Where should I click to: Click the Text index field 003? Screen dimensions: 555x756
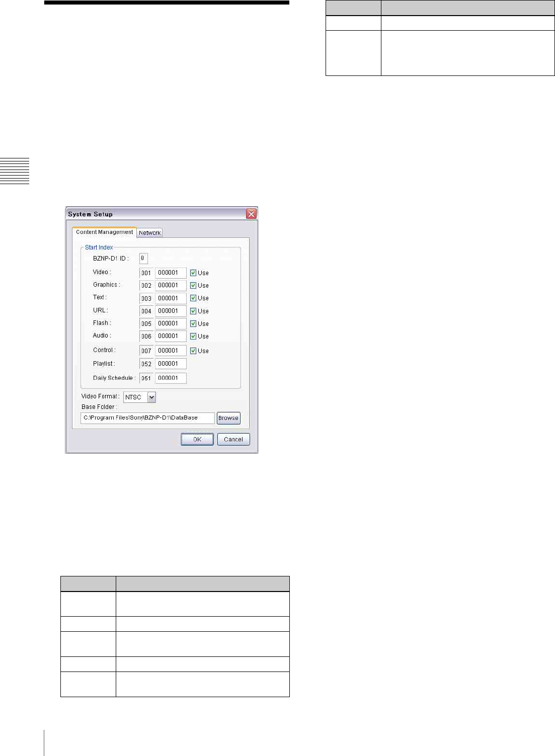click(x=146, y=298)
